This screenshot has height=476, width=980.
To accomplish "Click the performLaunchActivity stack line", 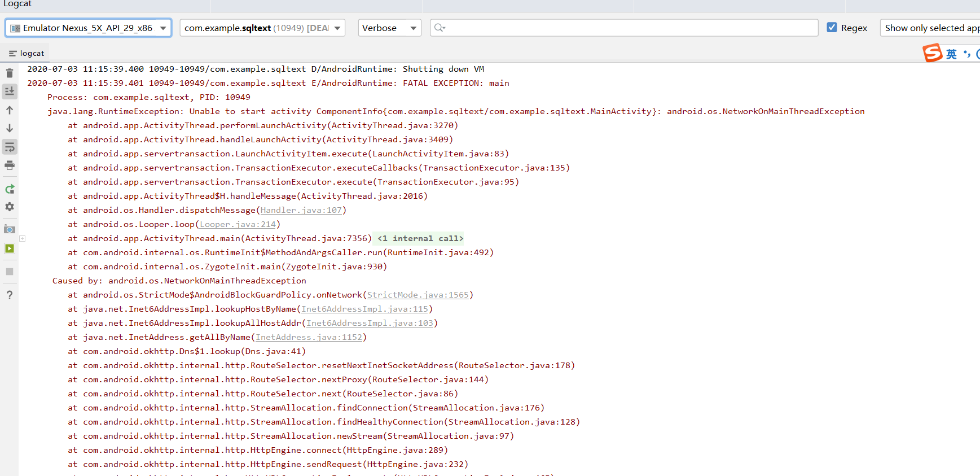I will pyautogui.click(x=263, y=125).
